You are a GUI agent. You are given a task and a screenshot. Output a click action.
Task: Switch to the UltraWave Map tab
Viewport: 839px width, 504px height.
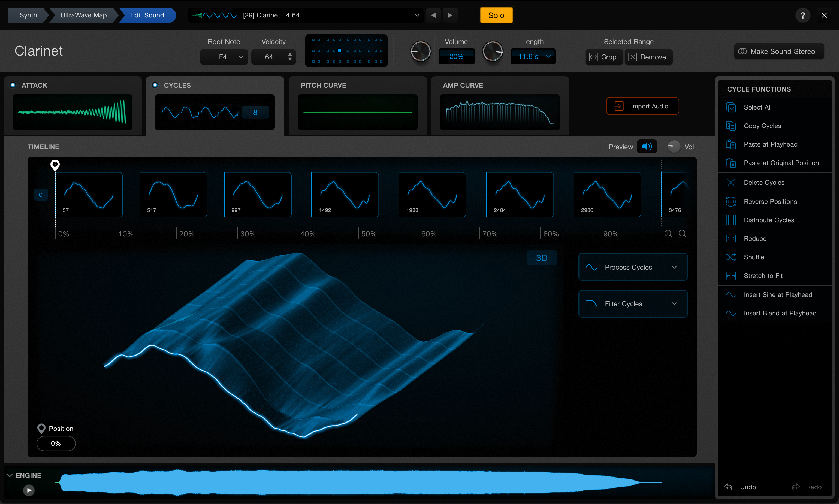tap(83, 15)
